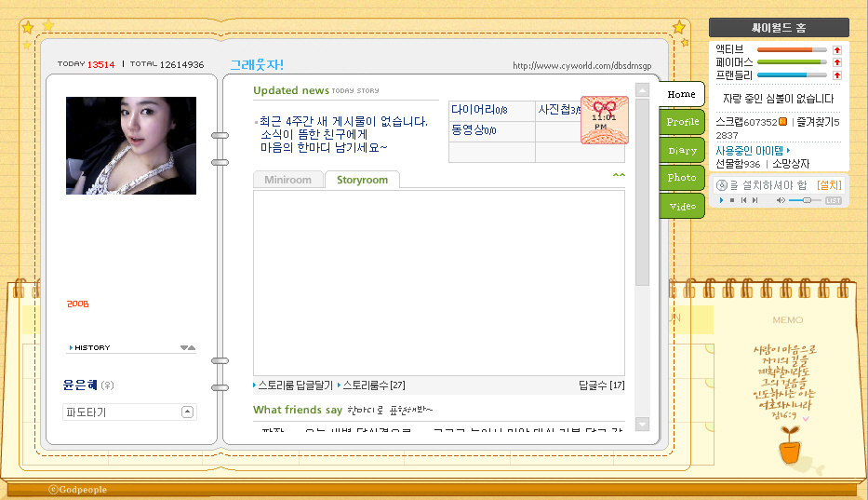868x500 pixels.
Task: Switch to the Miniroom tab
Action: tap(287, 180)
